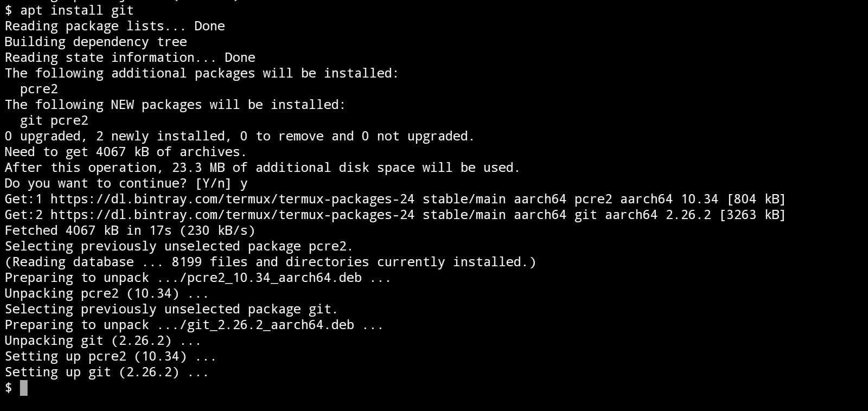This screenshot has width=868, height=411.
Task: Click the second bintray URL on the Get:2 line
Action: [232, 215]
